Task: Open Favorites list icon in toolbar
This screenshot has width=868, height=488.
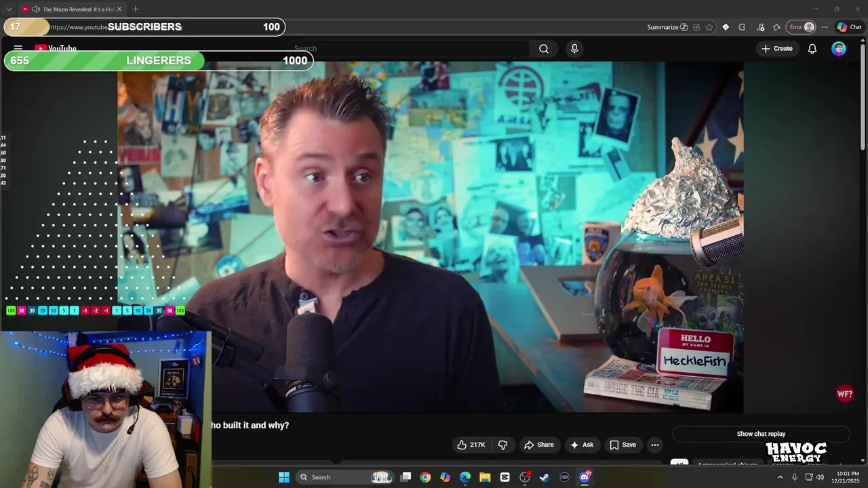Action: point(777,27)
